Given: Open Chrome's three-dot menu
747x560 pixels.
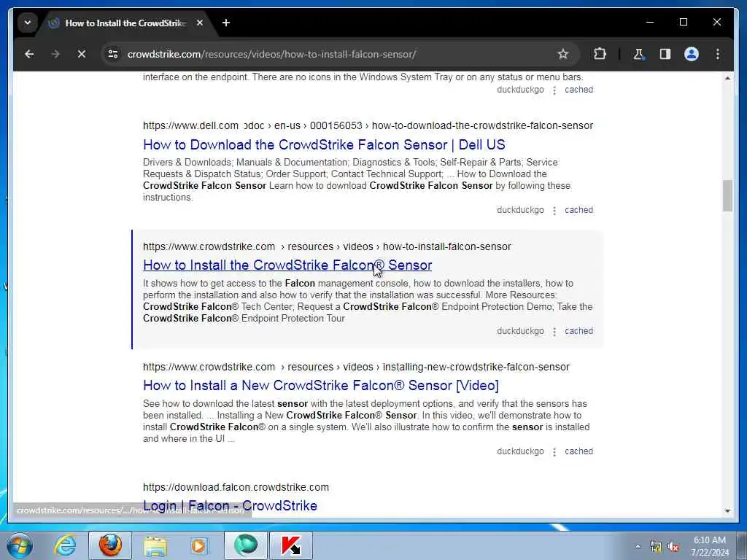Looking at the screenshot, I should [718, 54].
